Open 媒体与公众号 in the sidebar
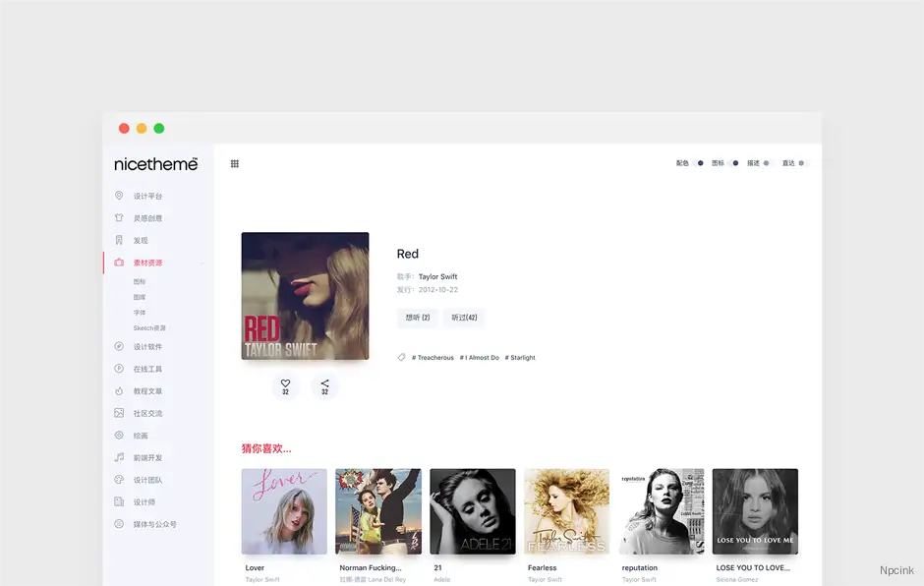Screen dimensions: 924x586 pyautogui.click(x=154, y=524)
